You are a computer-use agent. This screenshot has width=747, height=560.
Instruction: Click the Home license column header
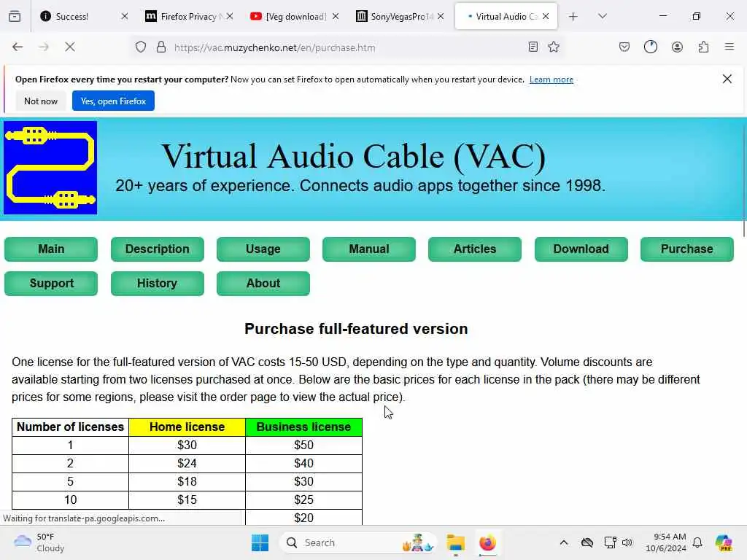pyautogui.click(x=187, y=427)
